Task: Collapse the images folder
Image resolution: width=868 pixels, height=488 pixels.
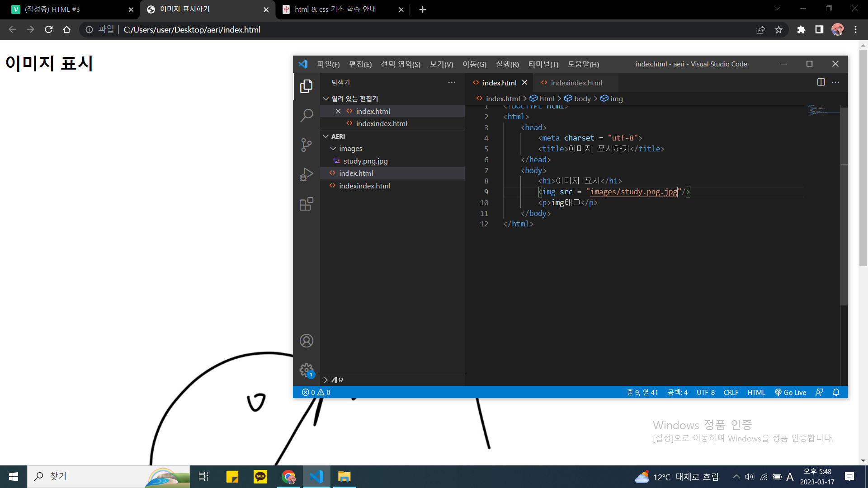Action: (350, 148)
